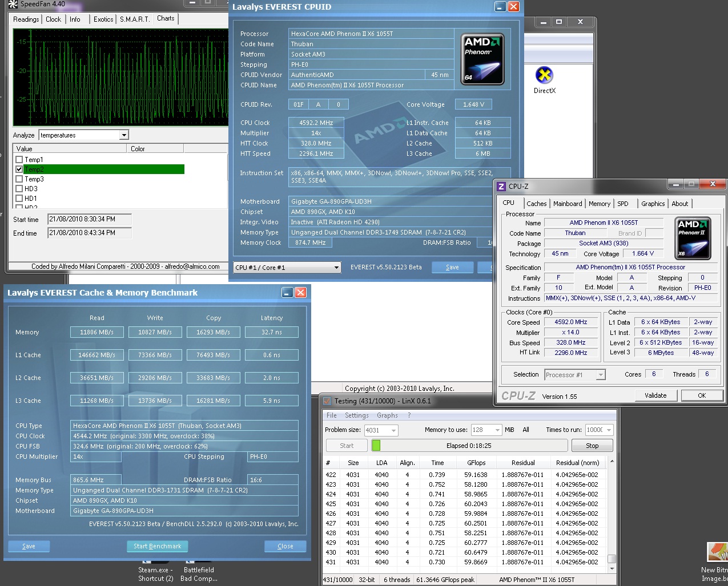Open the Graphs menu in LinX
The image size is (728, 586).
pos(388,415)
